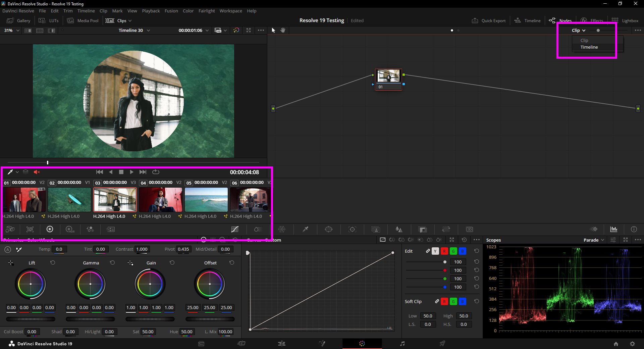Open the LUTs browser
This screenshot has width=644, height=349.
coord(49,20)
